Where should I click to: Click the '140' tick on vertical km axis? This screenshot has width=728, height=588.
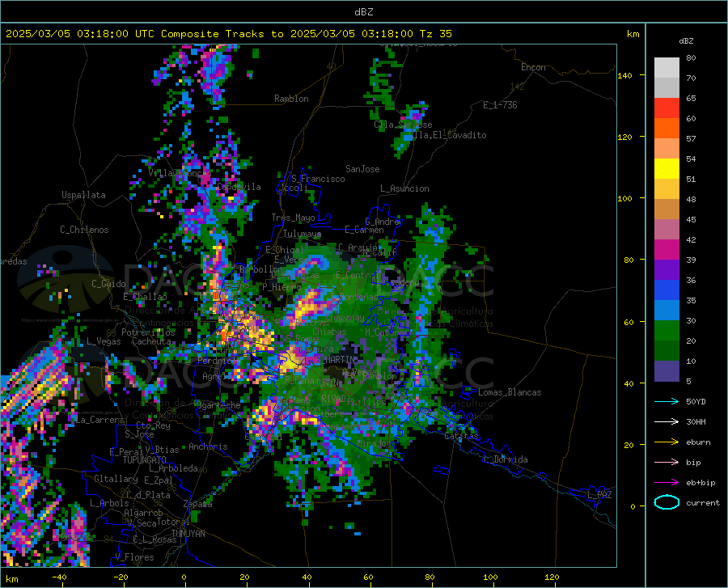[x=624, y=75]
